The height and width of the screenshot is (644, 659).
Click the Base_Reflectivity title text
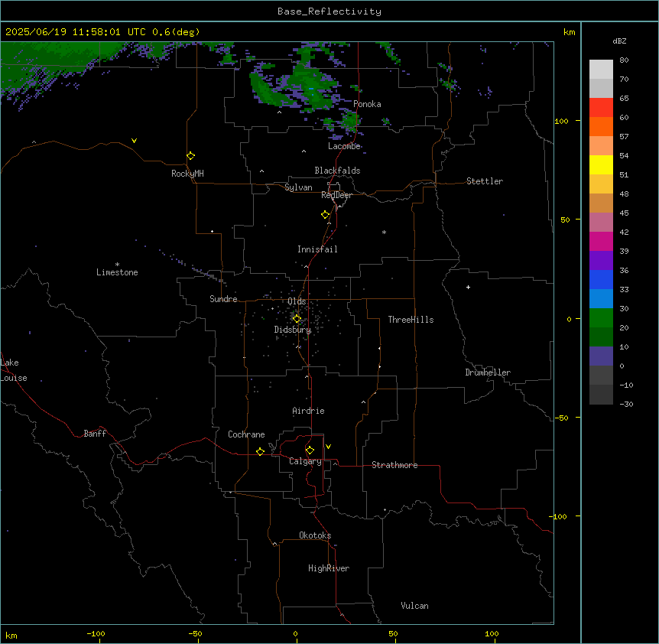point(329,11)
